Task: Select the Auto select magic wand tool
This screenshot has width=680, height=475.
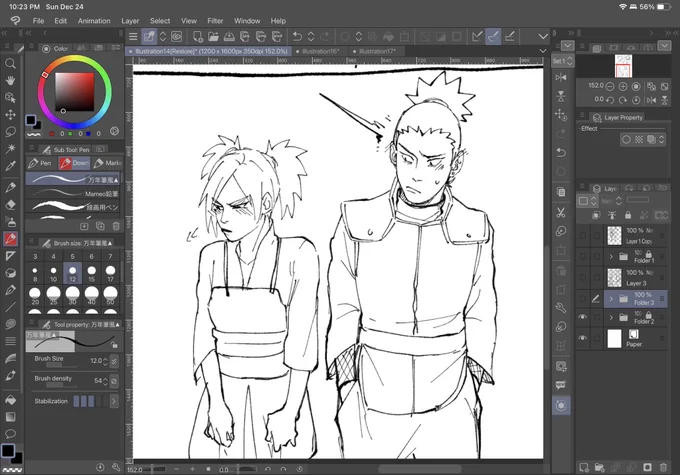Action: 10,148
